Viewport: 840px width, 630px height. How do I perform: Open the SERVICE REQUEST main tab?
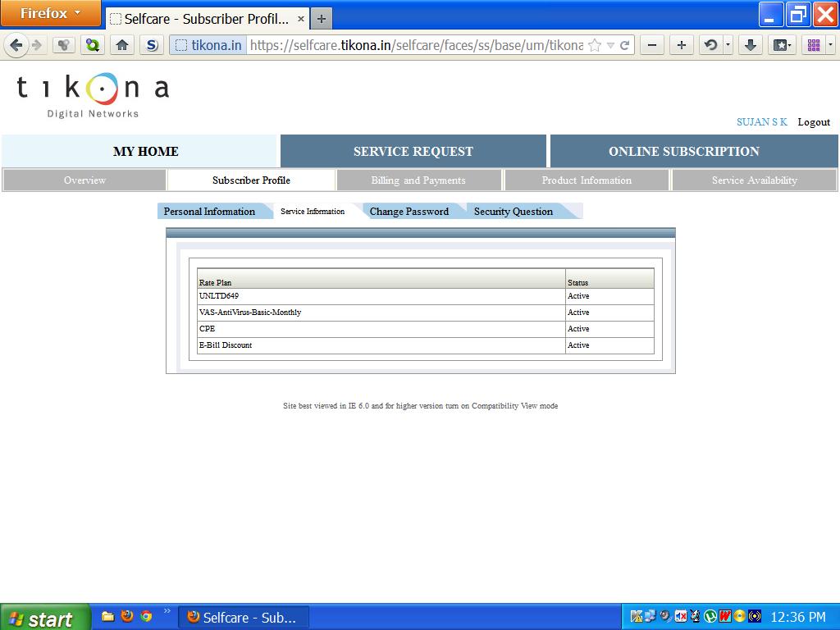click(413, 151)
